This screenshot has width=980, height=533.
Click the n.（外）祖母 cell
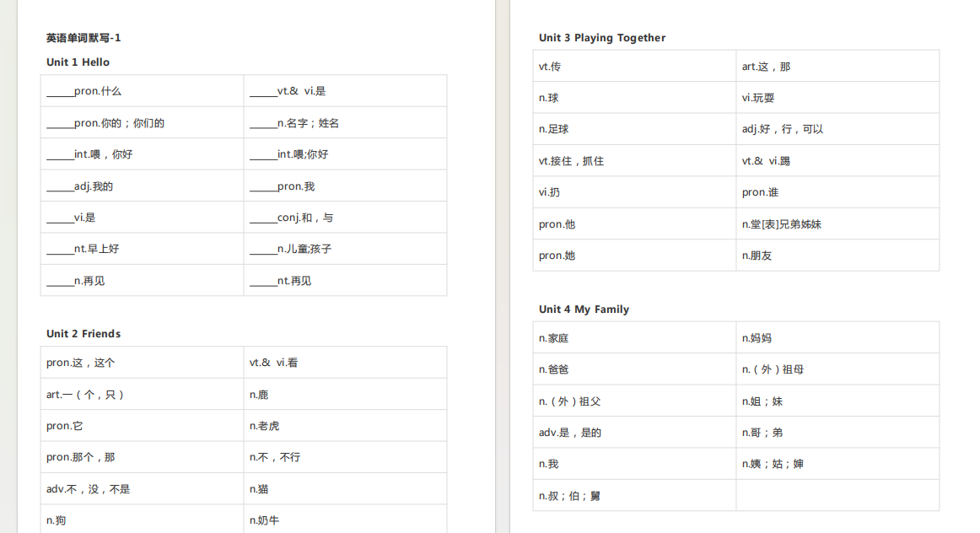click(837, 369)
